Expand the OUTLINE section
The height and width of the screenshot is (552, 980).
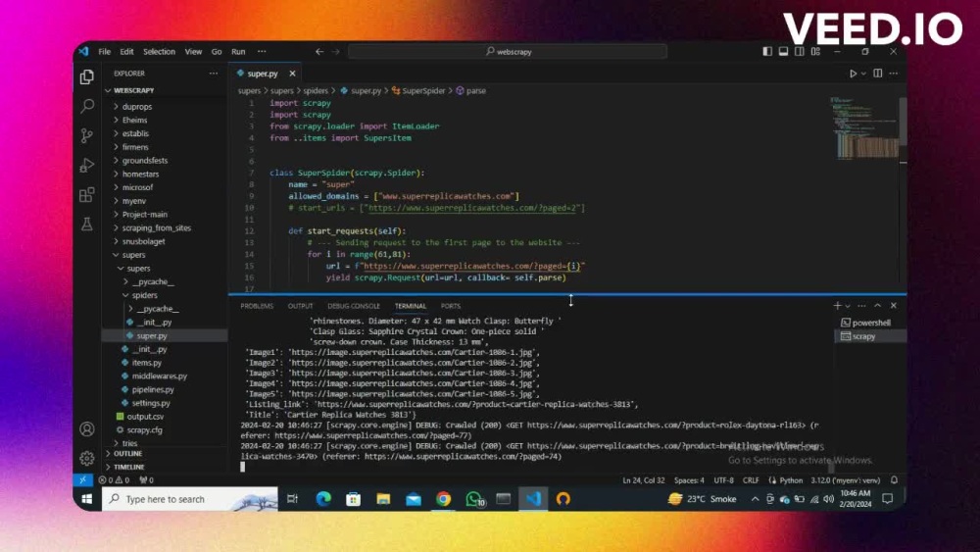click(x=127, y=454)
